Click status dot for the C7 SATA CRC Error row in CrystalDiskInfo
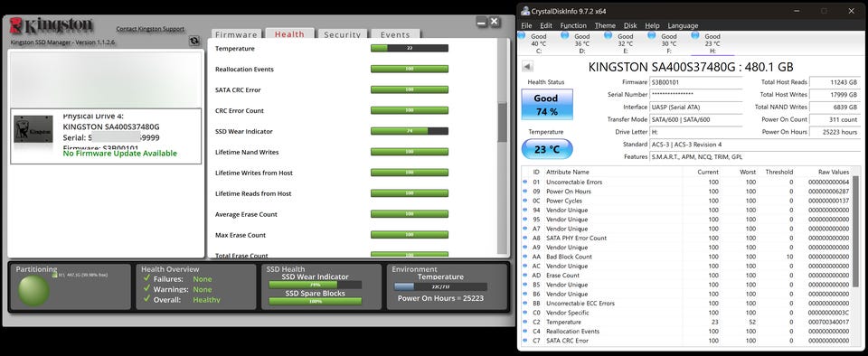 525,341
